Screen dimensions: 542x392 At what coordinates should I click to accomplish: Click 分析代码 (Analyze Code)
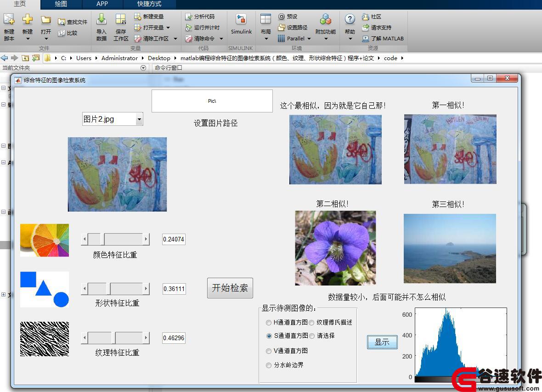coord(200,17)
